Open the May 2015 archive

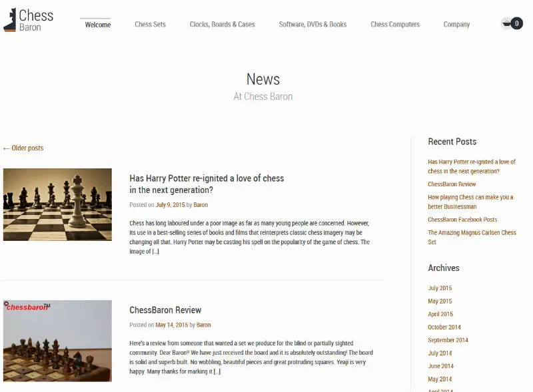440,301
